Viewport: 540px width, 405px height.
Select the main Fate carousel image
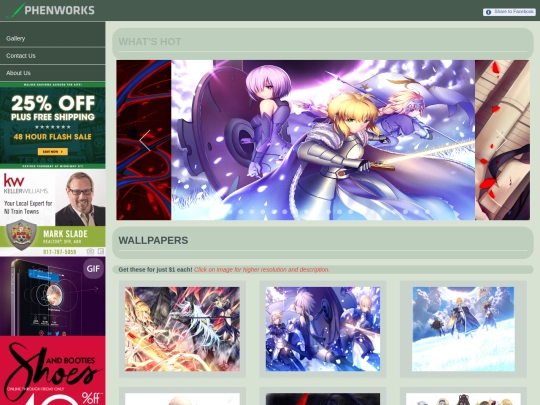click(x=323, y=140)
